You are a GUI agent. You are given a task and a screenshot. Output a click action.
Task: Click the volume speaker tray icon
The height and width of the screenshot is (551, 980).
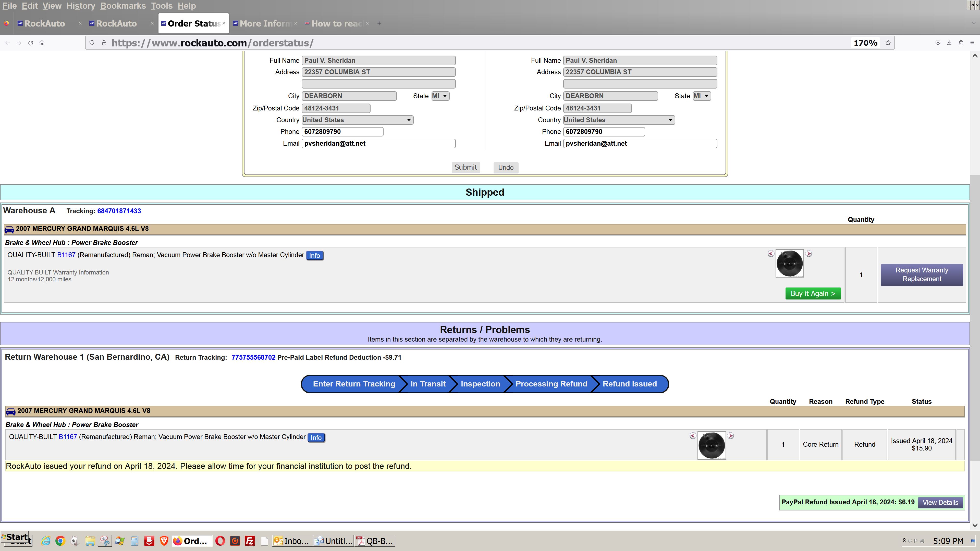[x=910, y=541]
